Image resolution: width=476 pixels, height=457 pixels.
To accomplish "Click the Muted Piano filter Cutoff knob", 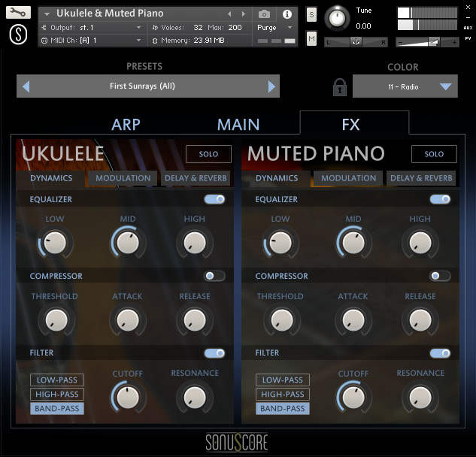I will tap(353, 397).
